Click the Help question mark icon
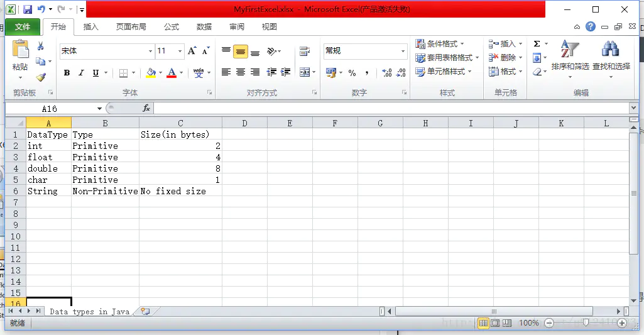This screenshot has height=335, width=644. pyautogui.click(x=591, y=27)
